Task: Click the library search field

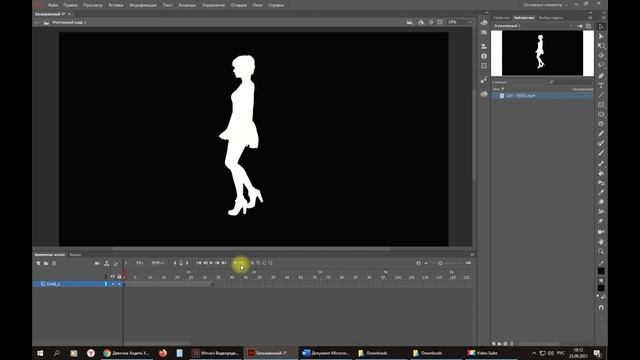Action: pos(570,82)
